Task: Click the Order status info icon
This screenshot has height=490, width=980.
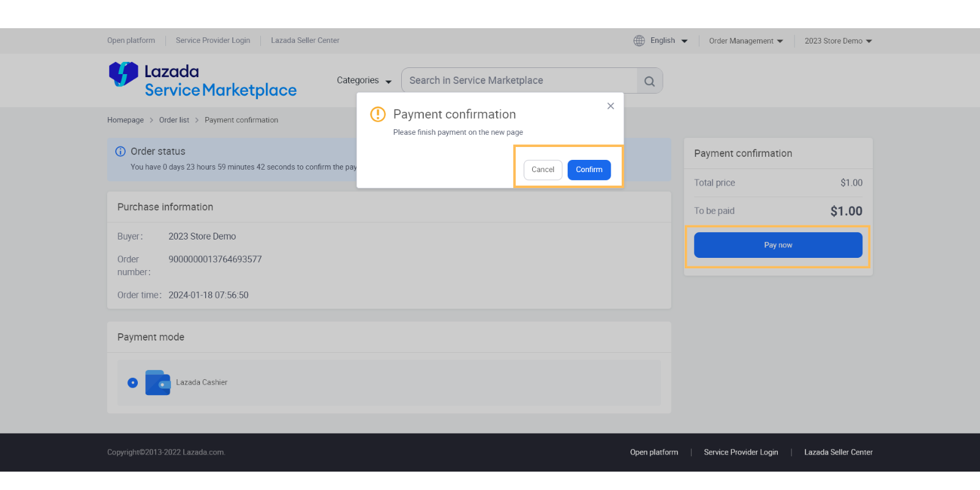Action: [121, 151]
